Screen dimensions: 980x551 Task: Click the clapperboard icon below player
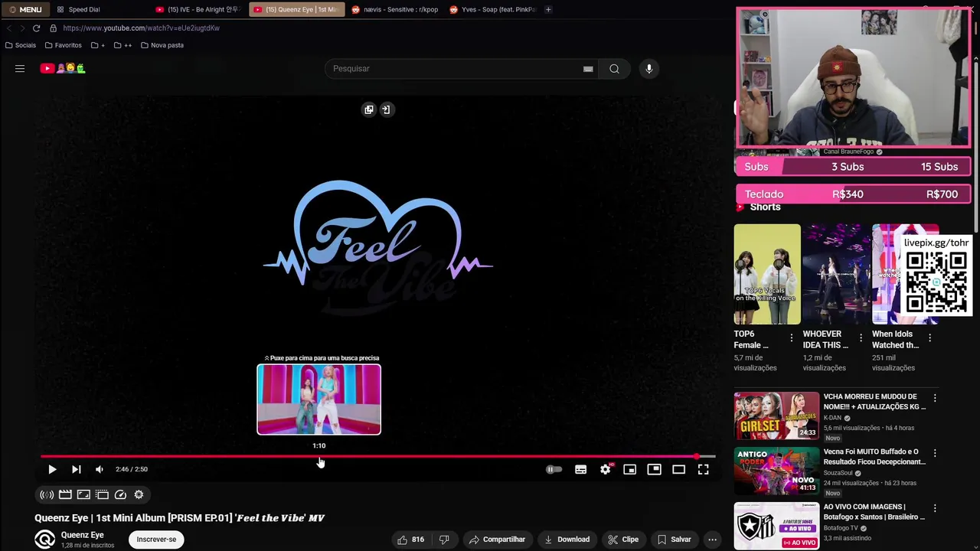(65, 494)
